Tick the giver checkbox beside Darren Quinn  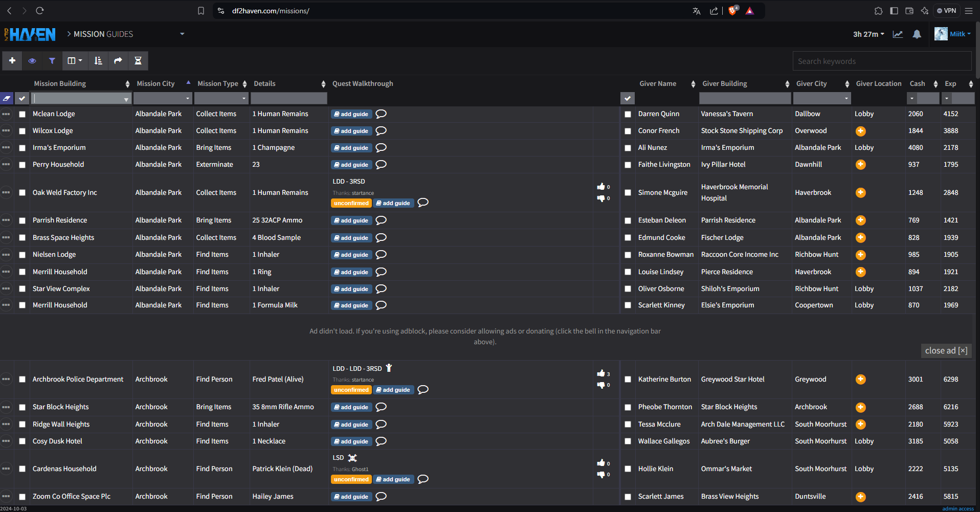click(628, 114)
